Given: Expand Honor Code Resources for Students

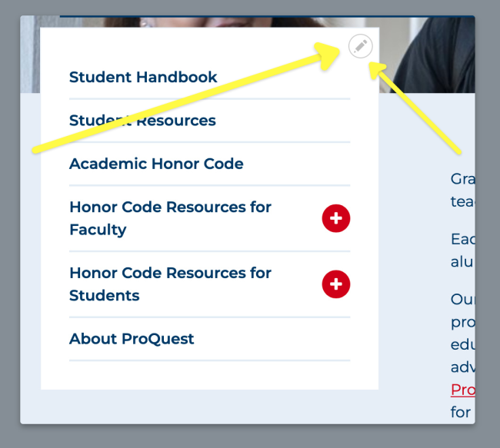Looking at the screenshot, I should (x=335, y=284).
